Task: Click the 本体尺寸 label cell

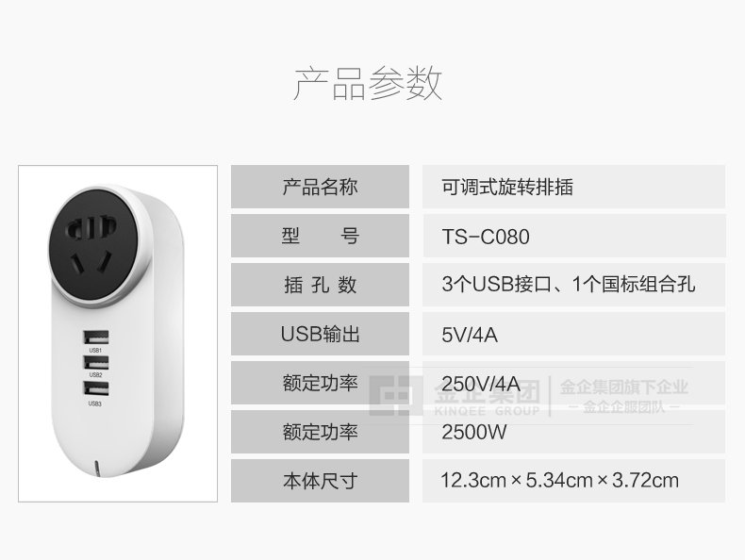Action: pyautogui.click(x=321, y=481)
